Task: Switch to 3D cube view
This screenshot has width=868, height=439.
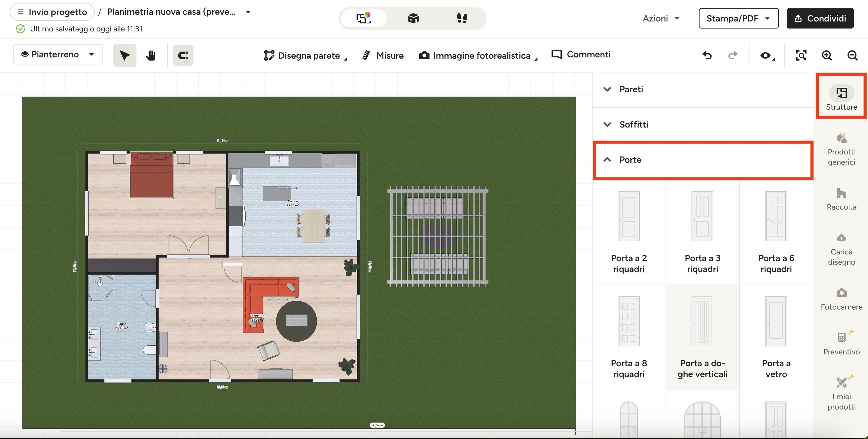Action: pyautogui.click(x=413, y=18)
